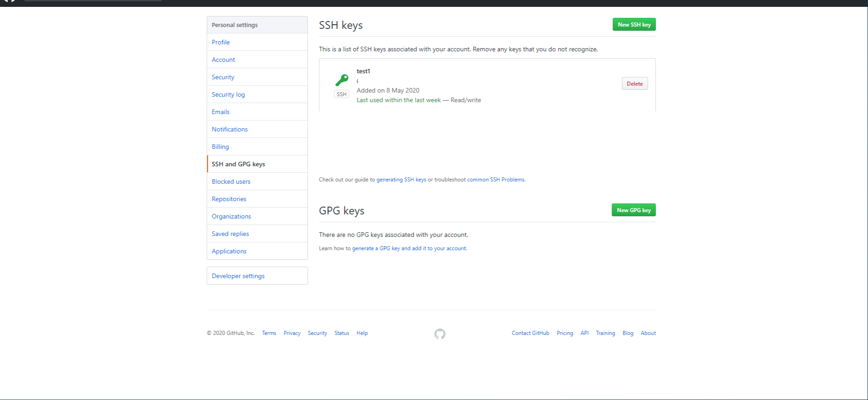Click the Terms footer link
The width and height of the screenshot is (868, 400).
269,333
